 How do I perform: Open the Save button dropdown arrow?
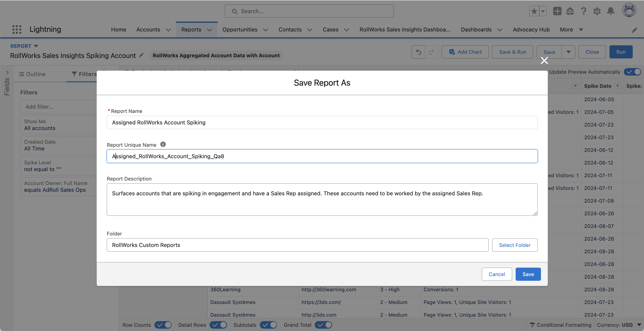coord(568,52)
